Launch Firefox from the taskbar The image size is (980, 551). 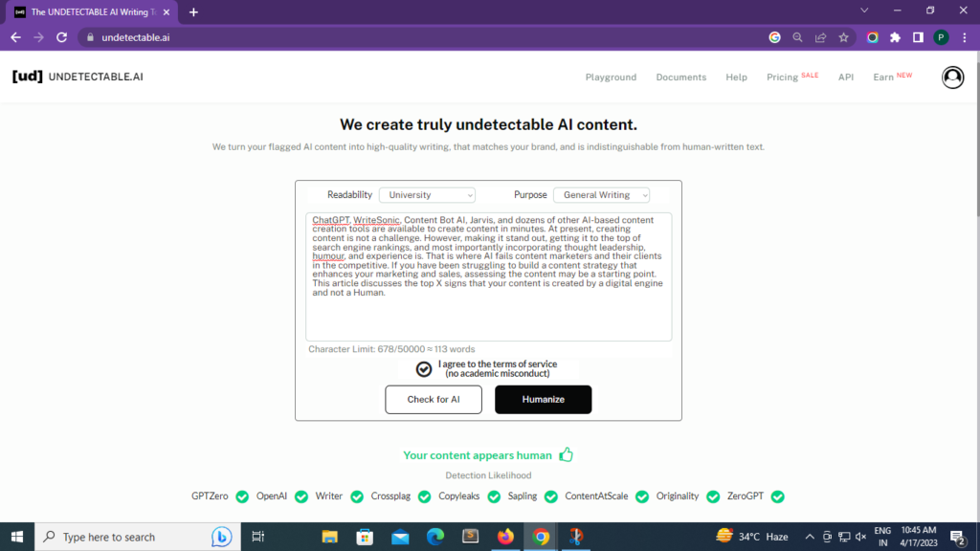(x=505, y=537)
